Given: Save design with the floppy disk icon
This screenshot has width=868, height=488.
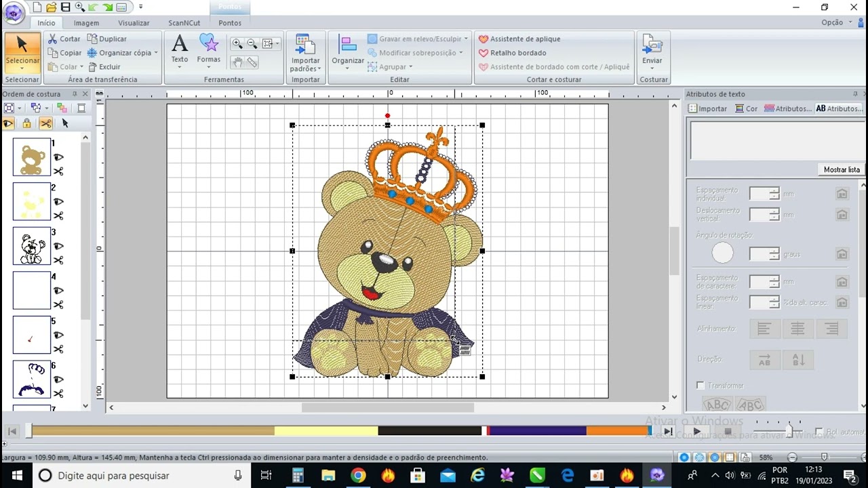Looking at the screenshot, I should (x=65, y=7).
